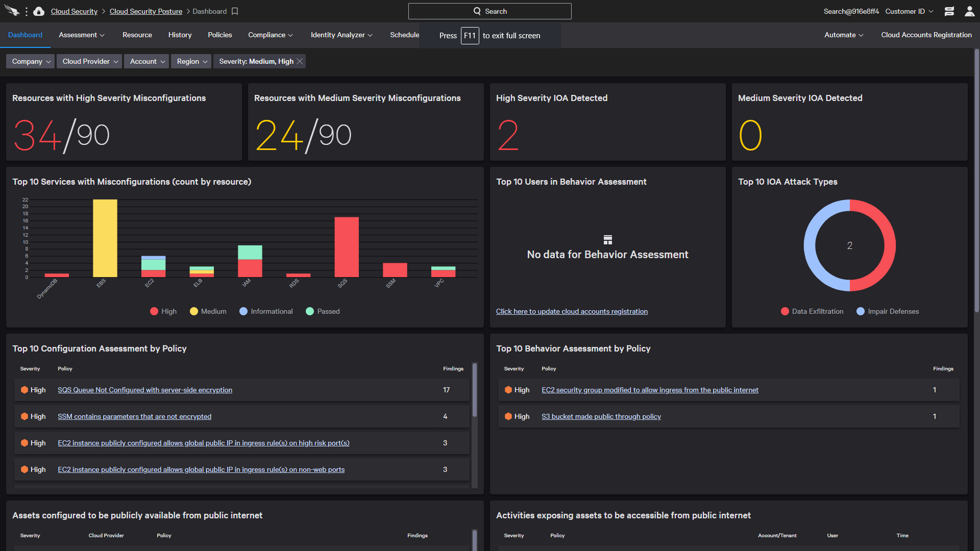Expand the Customer ID dropdown
The height and width of the screenshot is (551, 980).
coord(910,11)
